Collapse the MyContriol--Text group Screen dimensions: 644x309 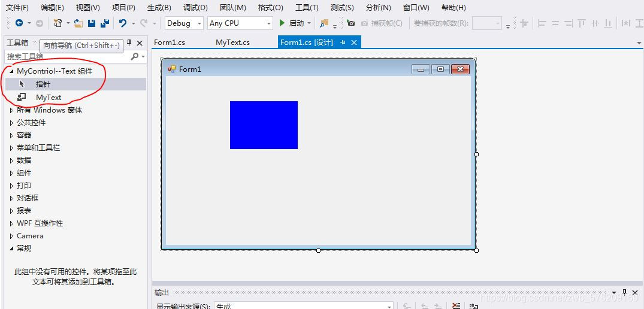(11, 71)
